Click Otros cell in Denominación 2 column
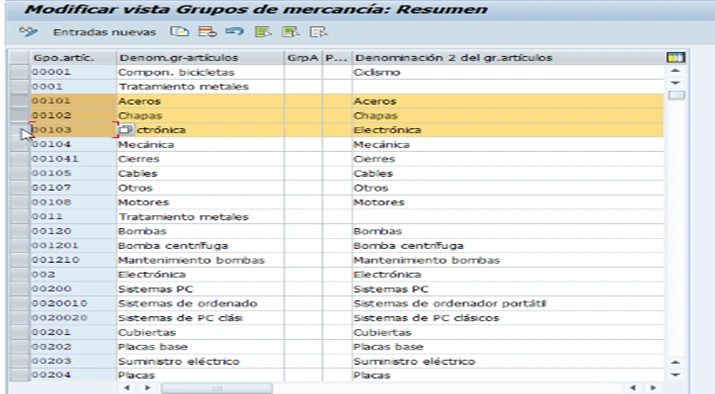The image size is (715, 394). click(508, 188)
